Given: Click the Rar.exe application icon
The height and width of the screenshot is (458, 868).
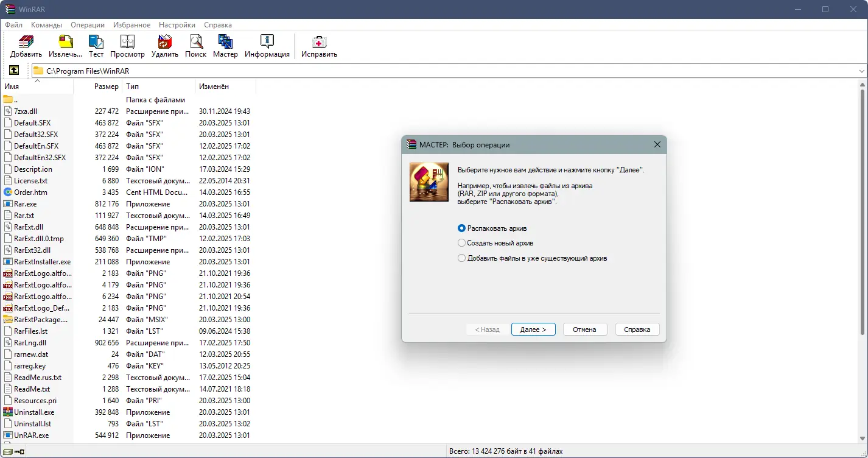Looking at the screenshot, I should [8, 204].
